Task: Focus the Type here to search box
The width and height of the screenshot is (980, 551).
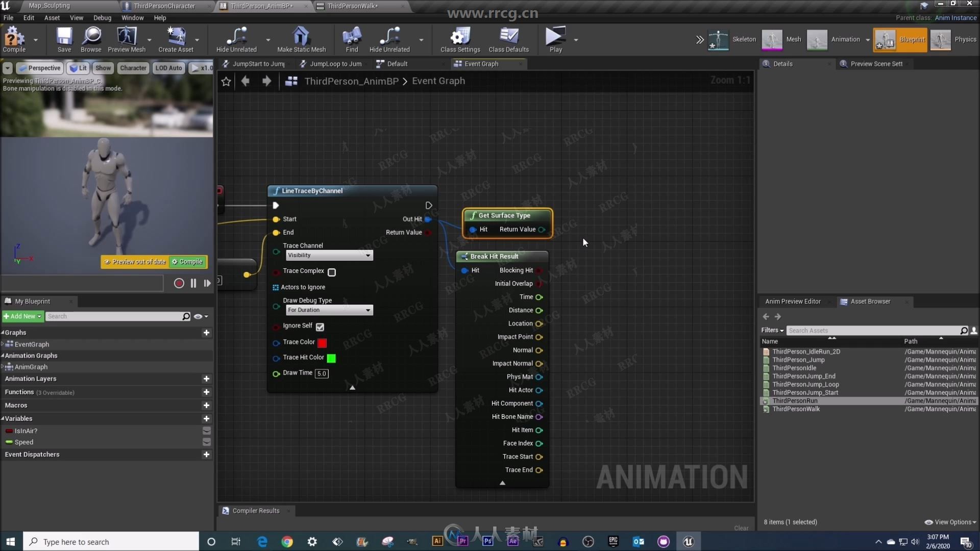Action: coord(111,542)
